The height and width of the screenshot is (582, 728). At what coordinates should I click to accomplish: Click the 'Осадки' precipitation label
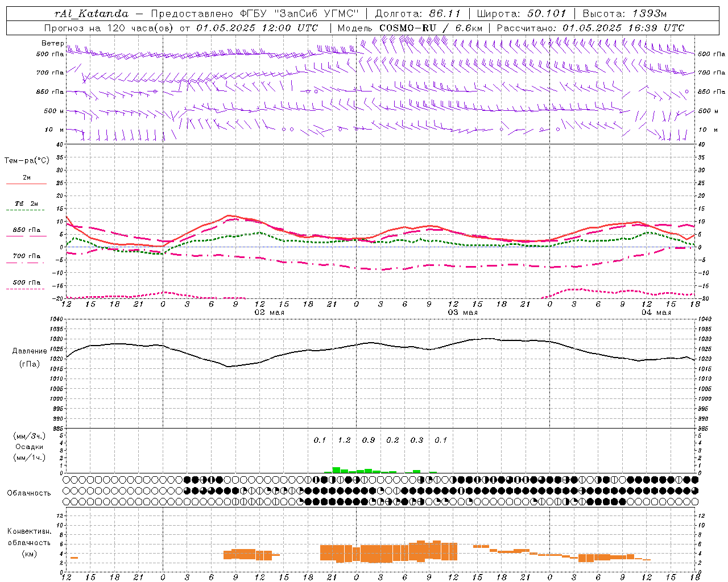point(30,447)
